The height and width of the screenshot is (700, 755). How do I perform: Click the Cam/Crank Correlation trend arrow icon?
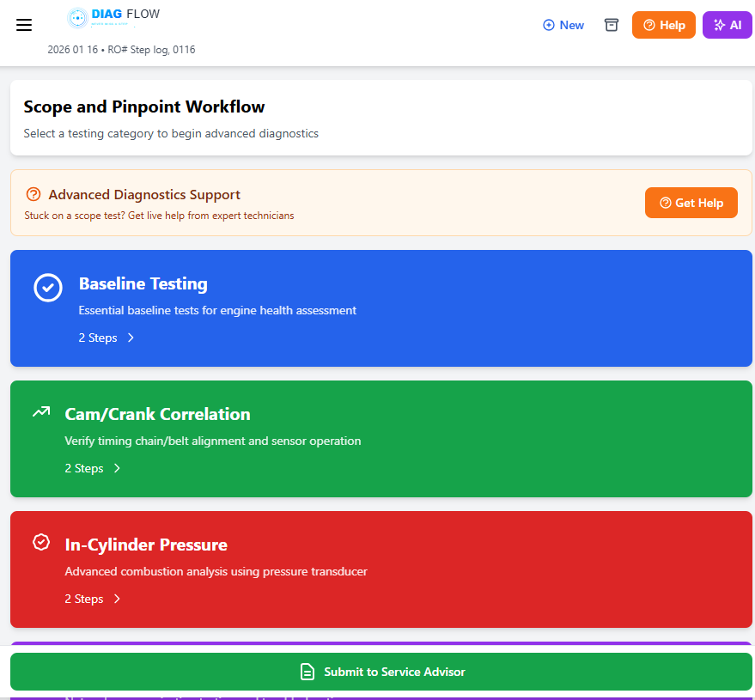coord(41,412)
